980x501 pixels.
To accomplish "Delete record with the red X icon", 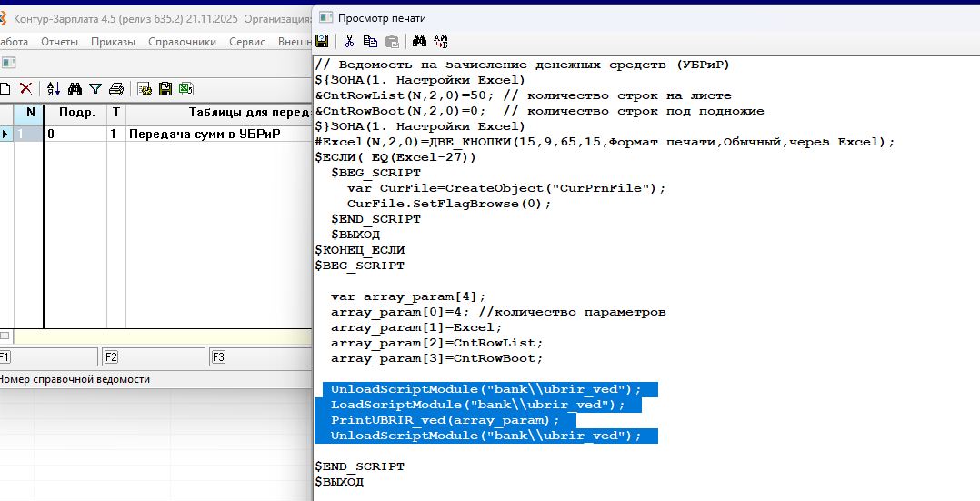I will pyautogui.click(x=25, y=88).
